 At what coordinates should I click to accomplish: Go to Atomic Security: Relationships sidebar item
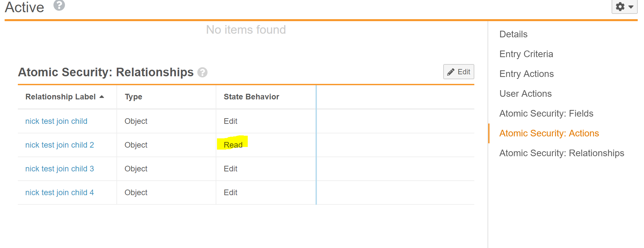[x=562, y=153]
